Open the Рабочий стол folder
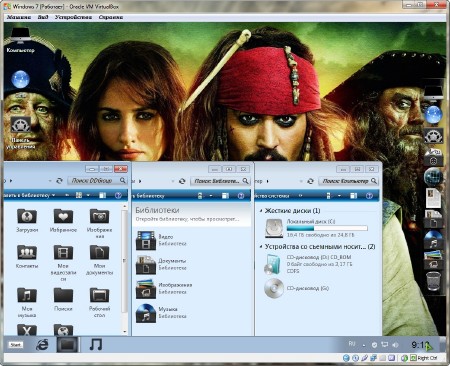 click(99, 302)
